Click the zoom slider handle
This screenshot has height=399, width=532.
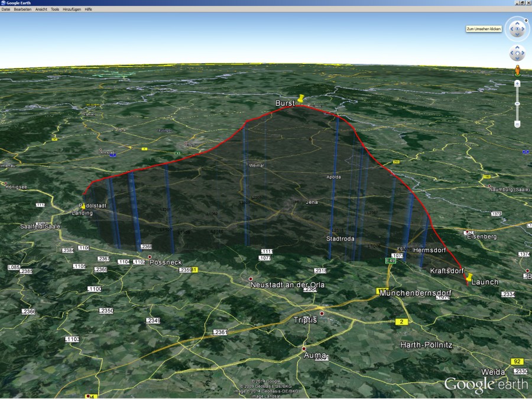pos(518,102)
